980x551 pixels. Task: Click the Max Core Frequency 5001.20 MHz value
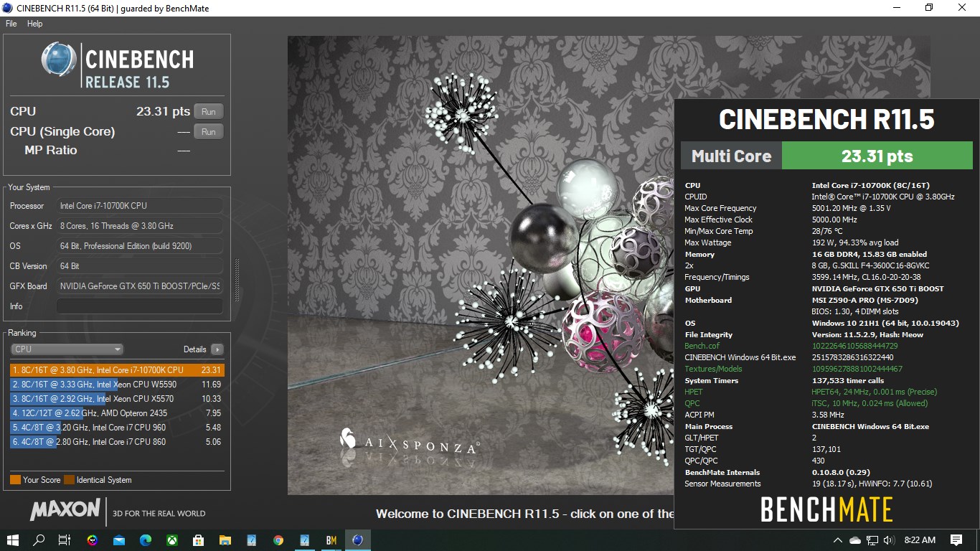tap(851, 208)
